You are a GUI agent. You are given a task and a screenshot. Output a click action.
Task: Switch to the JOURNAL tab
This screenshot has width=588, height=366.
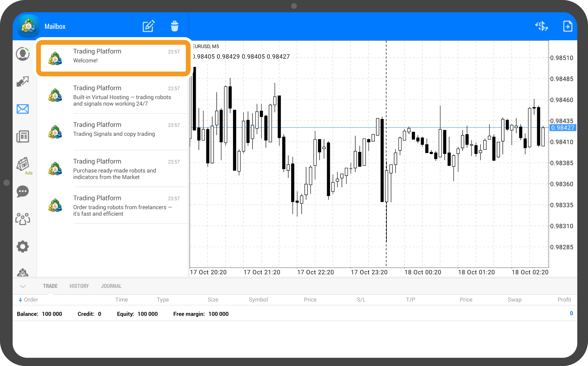click(x=111, y=286)
